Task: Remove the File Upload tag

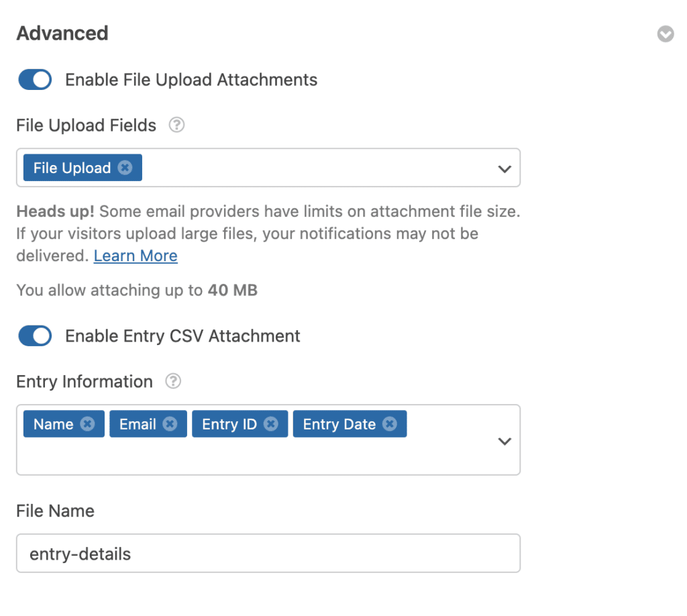Action: click(125, 168)
